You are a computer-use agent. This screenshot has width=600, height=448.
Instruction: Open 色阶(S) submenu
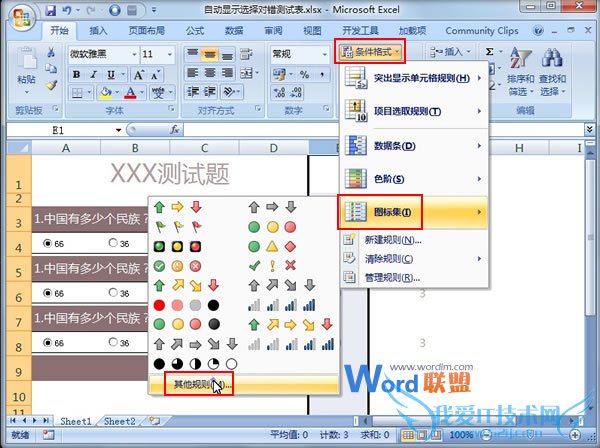pyautogui.click(x=414, y=179)
